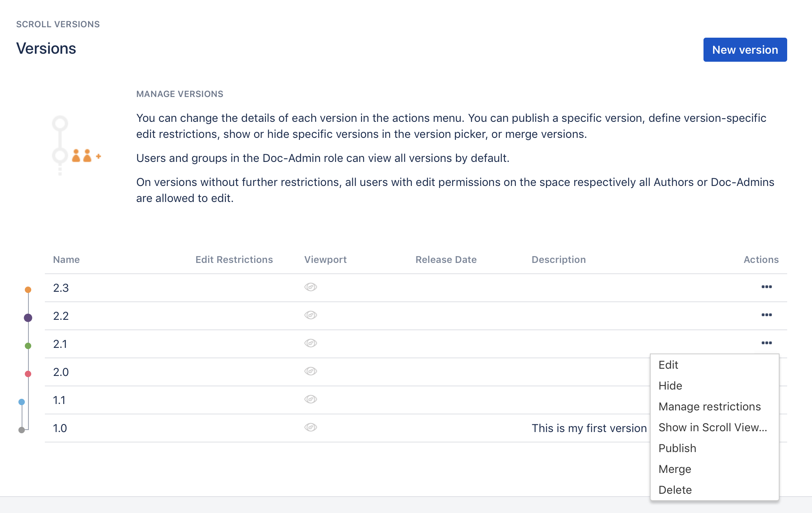Click viewport eye icon in 1.1 row
Image resolution: width=812 pixels, height=513 pixels.
(x=310, y=399)
